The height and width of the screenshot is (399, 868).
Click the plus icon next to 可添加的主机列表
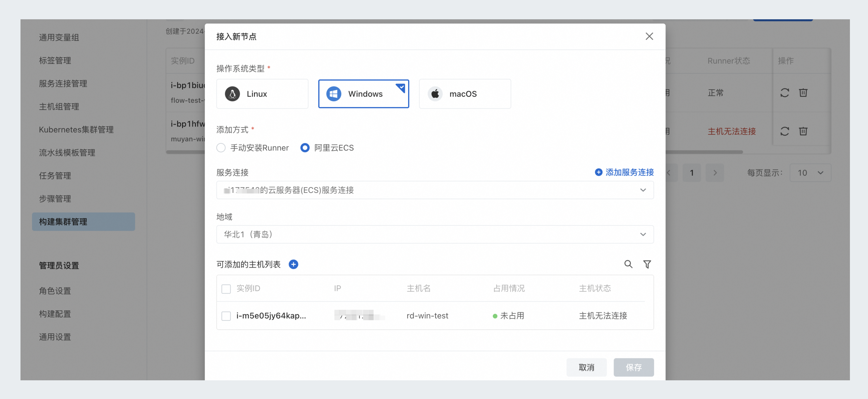294,264
